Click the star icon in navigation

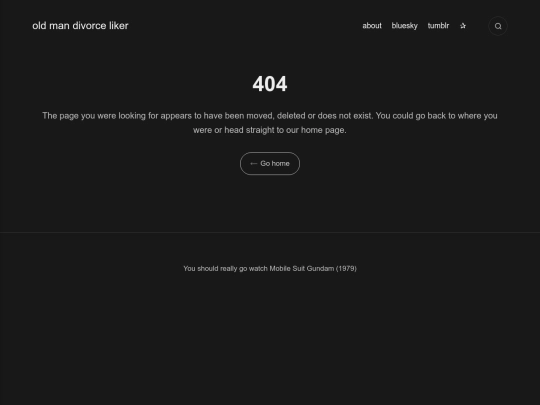point(463,26)
